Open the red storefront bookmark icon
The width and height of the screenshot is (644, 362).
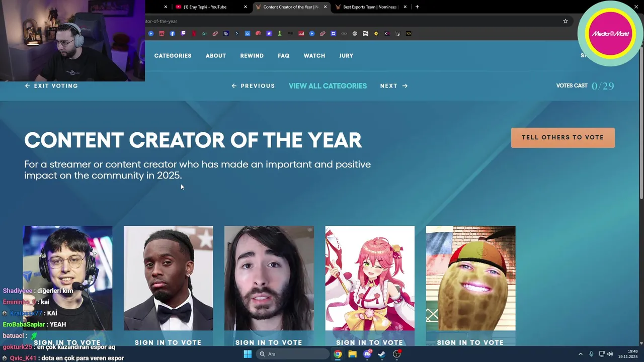(x=162, y=34)
